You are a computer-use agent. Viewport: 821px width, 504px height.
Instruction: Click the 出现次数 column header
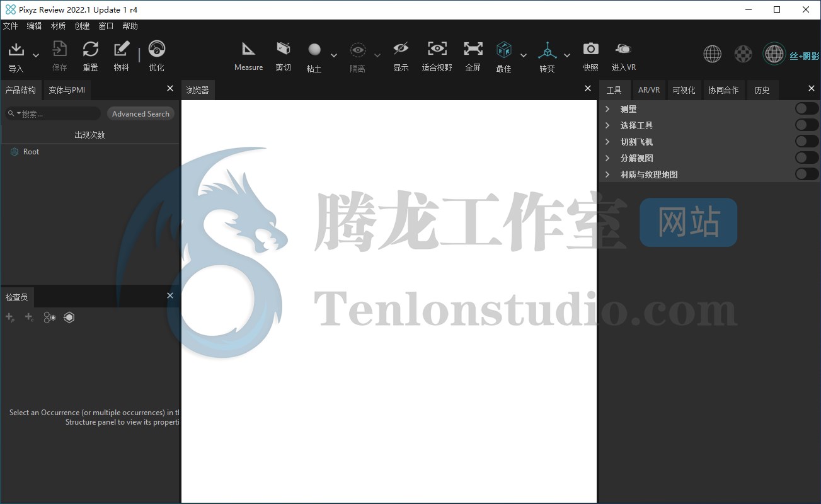point(89,135)
